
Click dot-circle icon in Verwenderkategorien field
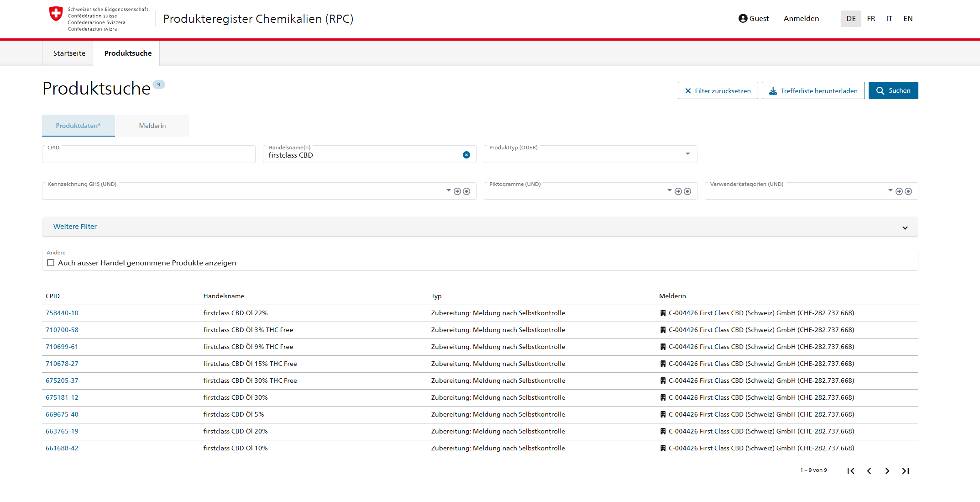(x=908, y=191)
